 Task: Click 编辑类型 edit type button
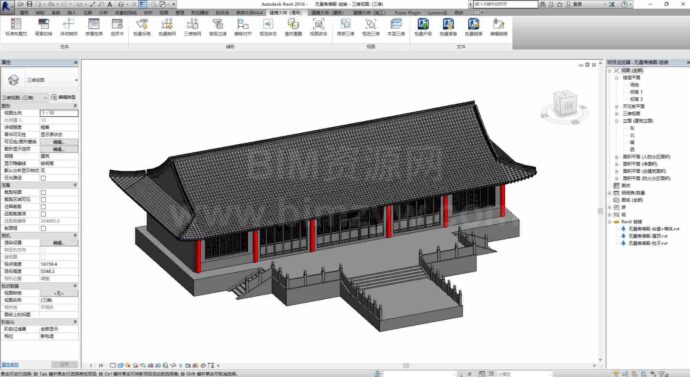coord(64,97)
